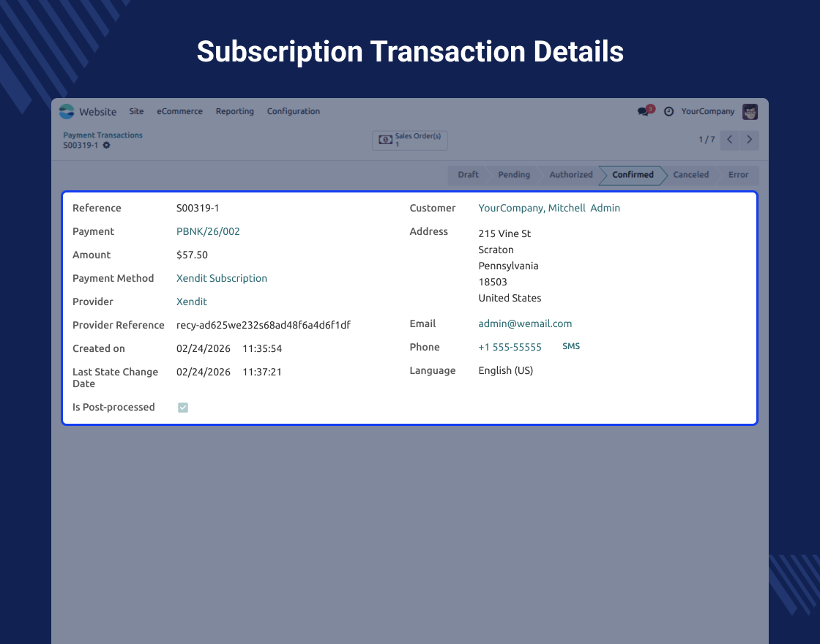Click the Reference value S00319-1
This screenshot has height=644, width=820.
pyautogui.click(x=198, y=208)
